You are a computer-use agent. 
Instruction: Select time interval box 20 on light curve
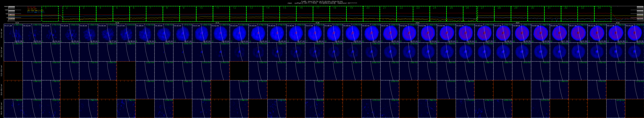[371, 14]
